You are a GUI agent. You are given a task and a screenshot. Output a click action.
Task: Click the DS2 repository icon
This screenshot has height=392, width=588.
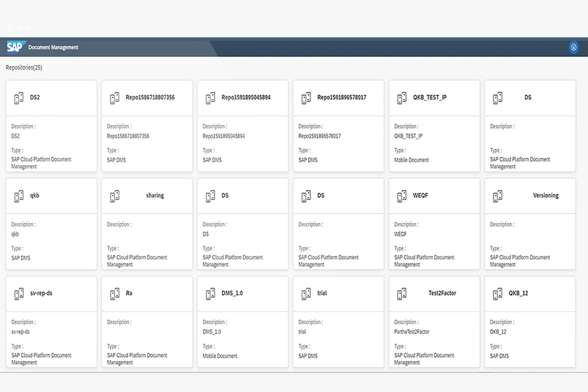pyautogui.click(x=19, y=98)
